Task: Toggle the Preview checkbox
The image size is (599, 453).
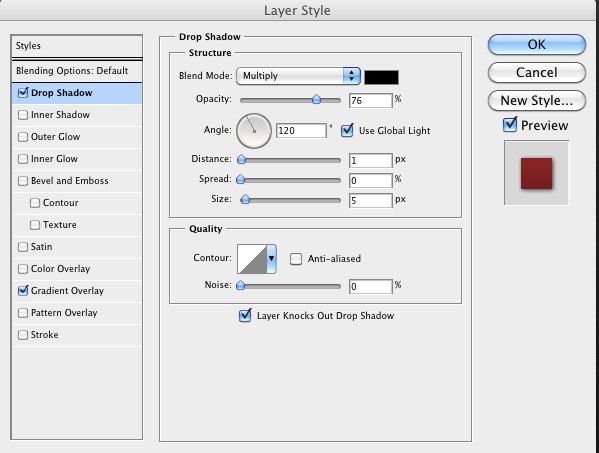Action: pyautogui.click(x=510, y=125)
